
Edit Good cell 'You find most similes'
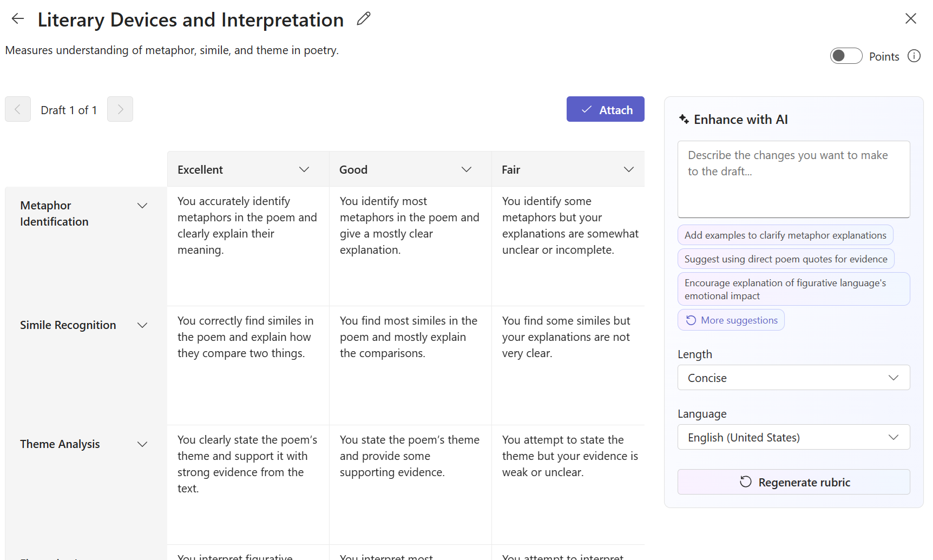click(x=410, y=365)
